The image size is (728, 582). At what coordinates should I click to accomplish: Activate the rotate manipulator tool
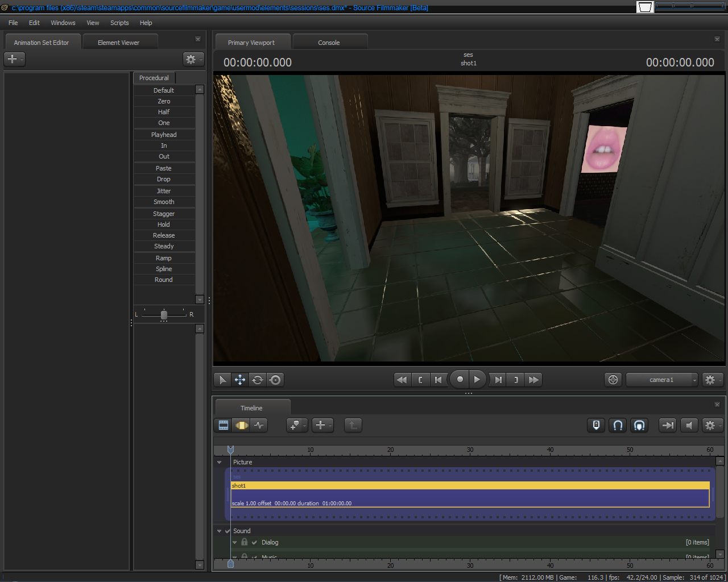258,380
